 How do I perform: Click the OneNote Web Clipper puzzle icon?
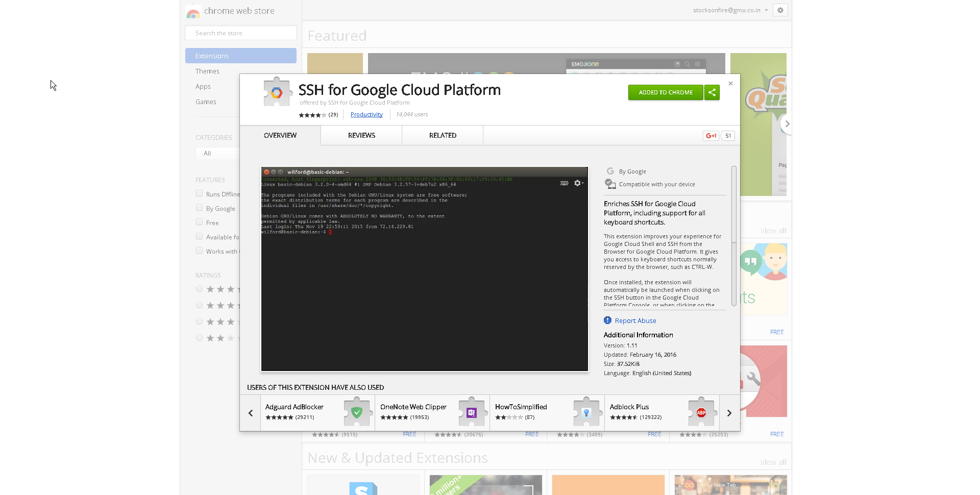tap(473, 412)
